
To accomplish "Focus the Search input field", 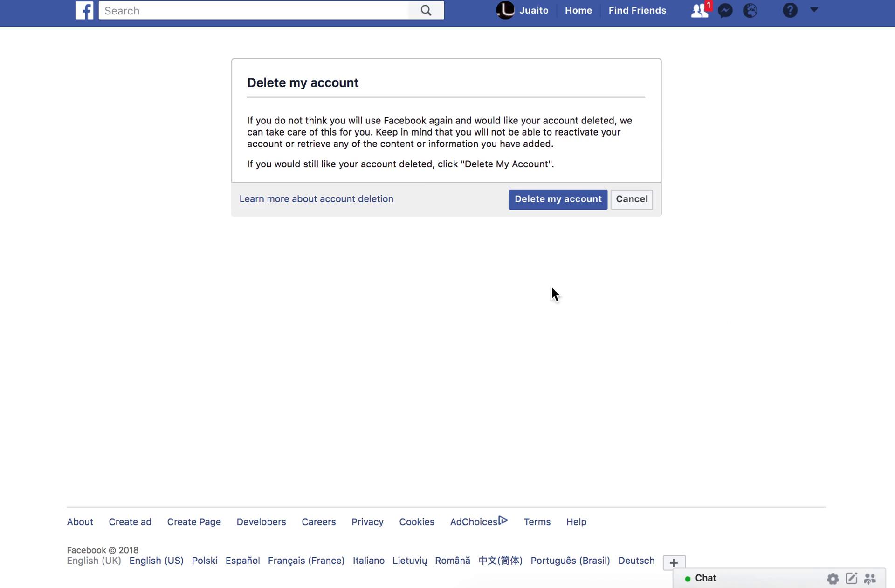I will coord(254,10).
